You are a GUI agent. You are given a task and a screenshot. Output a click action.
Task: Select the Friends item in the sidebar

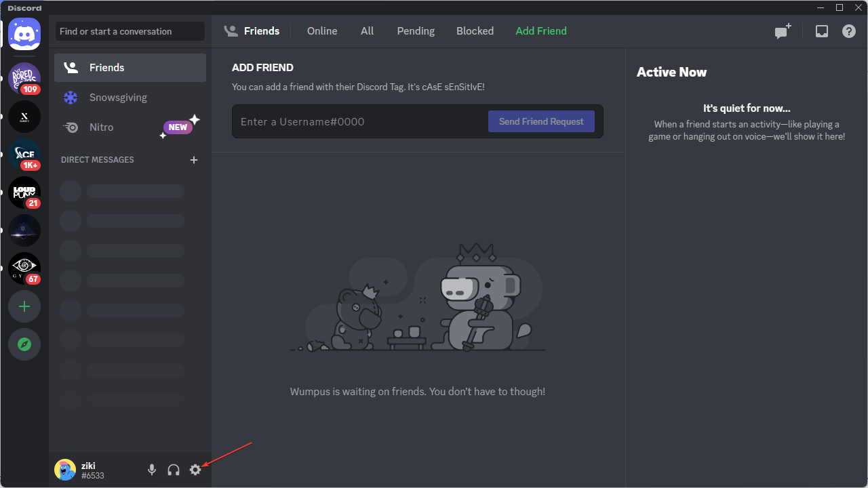pos(130,68)
